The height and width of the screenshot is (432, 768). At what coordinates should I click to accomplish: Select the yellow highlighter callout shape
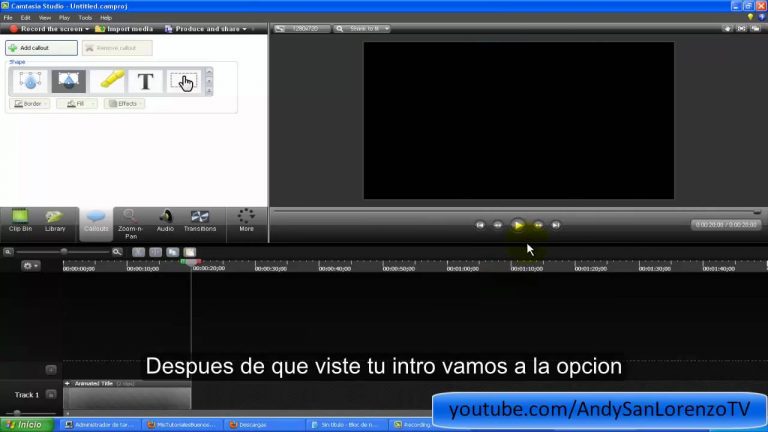(x=107, y=81)
